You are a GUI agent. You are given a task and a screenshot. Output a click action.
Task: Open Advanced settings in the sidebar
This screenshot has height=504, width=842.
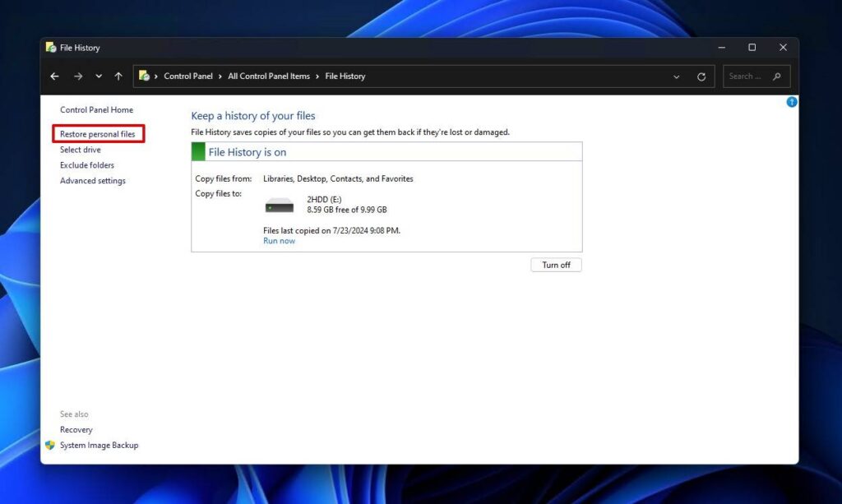pyautogui.click(x=92, y=180)
